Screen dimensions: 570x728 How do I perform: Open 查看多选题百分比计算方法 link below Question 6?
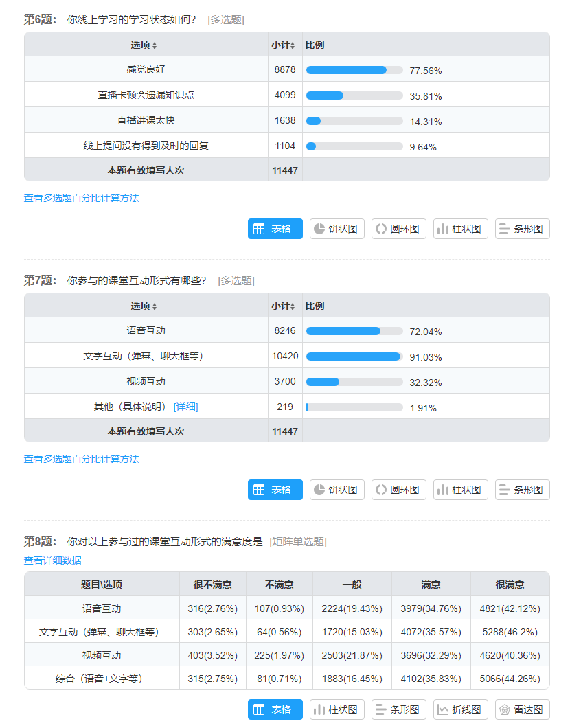click(x=81, y=198)
